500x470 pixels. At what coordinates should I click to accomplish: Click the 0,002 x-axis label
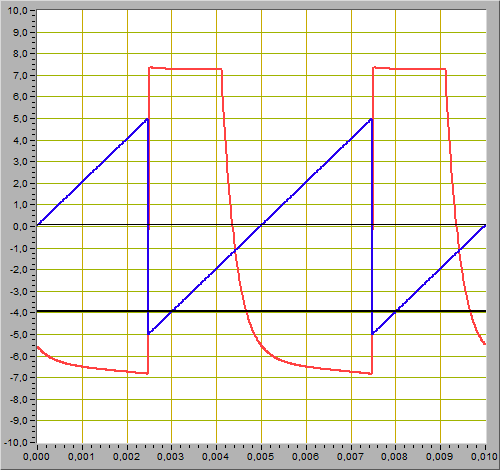point(126,457)
